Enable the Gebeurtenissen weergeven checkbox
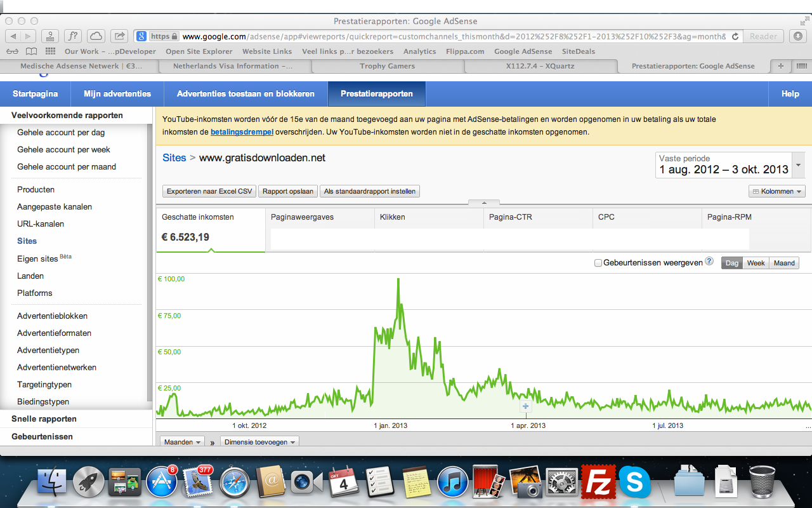This screenshot has width=812, height=508. coord(598,263)
